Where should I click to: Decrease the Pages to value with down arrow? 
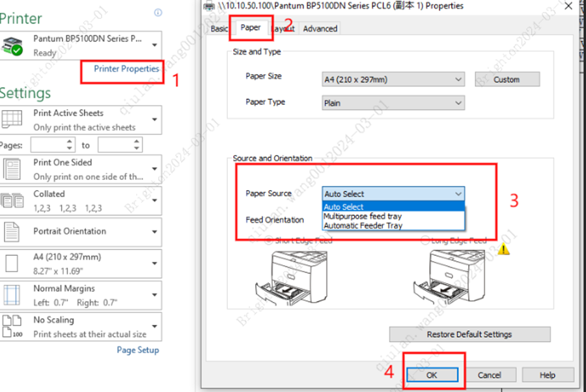coord(137,148)
